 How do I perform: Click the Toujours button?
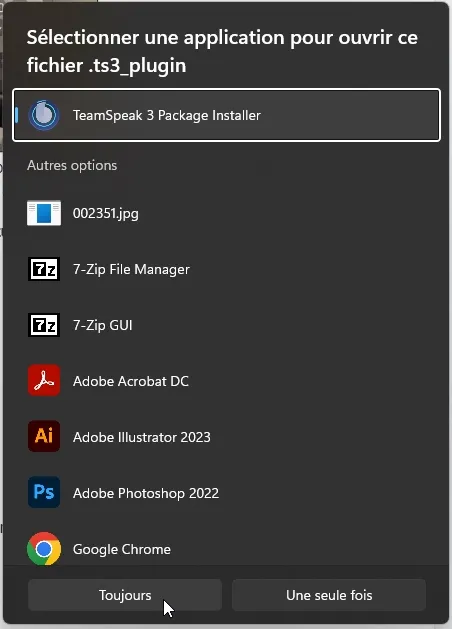(x=125, y=595)
